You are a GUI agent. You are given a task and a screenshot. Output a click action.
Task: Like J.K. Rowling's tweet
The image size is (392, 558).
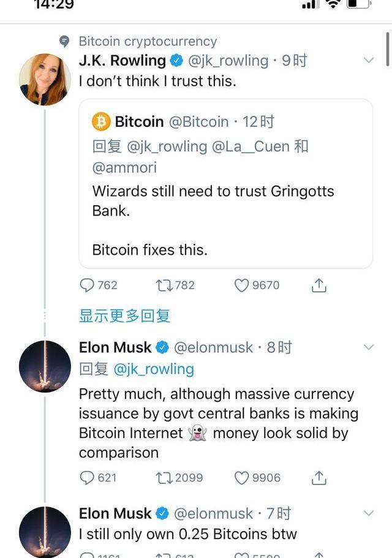[x=257, y=285]
